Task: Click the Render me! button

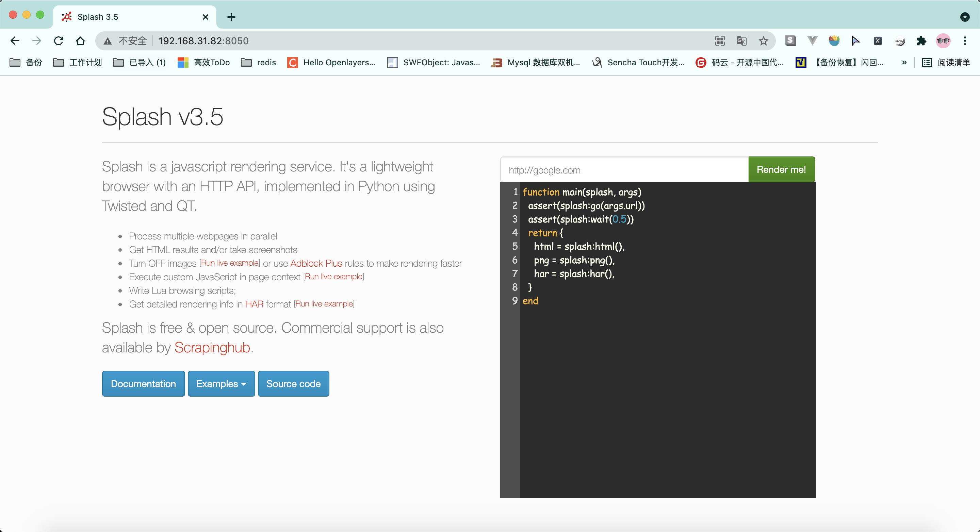Action: click(x=781, y=170)
